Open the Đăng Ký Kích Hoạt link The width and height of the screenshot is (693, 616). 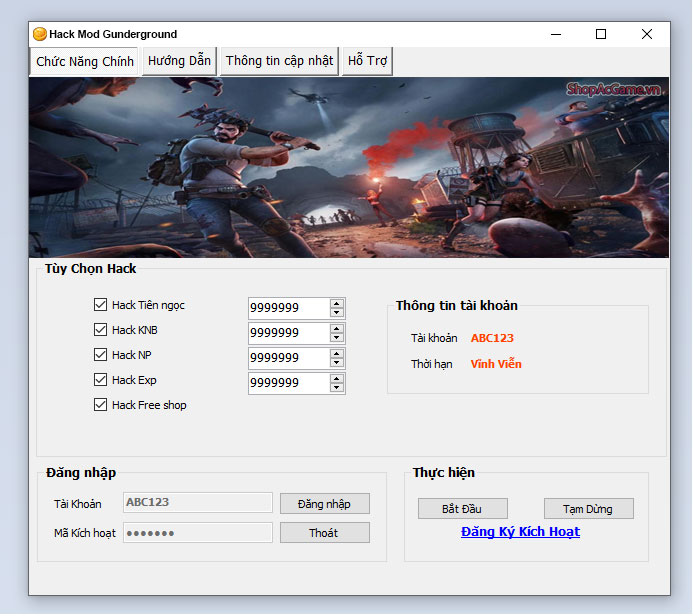tap(521, 532)
